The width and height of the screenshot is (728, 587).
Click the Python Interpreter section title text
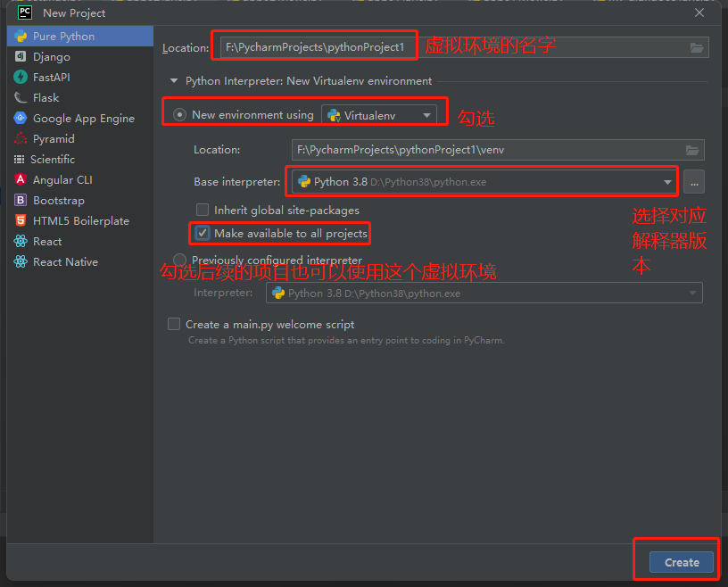coord(309,81)
